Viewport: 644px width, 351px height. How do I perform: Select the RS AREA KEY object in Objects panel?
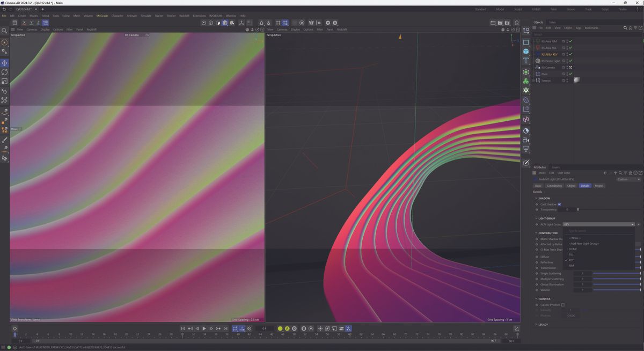[x=551, y=54]
